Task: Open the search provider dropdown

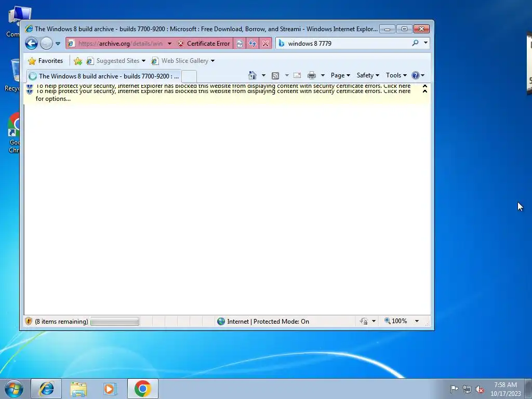Action: click(x=425, y=43)
